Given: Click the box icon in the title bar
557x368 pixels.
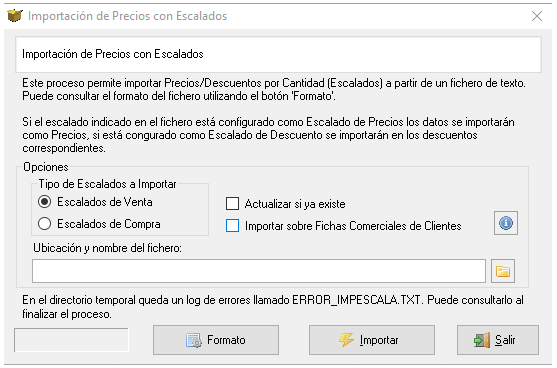Looking at the screenshot, I should pos(15,16).
